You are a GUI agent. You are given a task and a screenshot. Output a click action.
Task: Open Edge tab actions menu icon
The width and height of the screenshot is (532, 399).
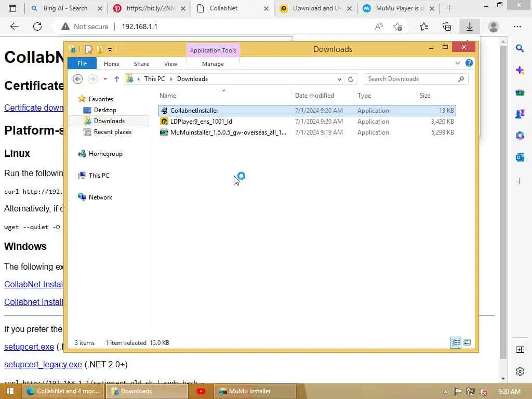12,8
